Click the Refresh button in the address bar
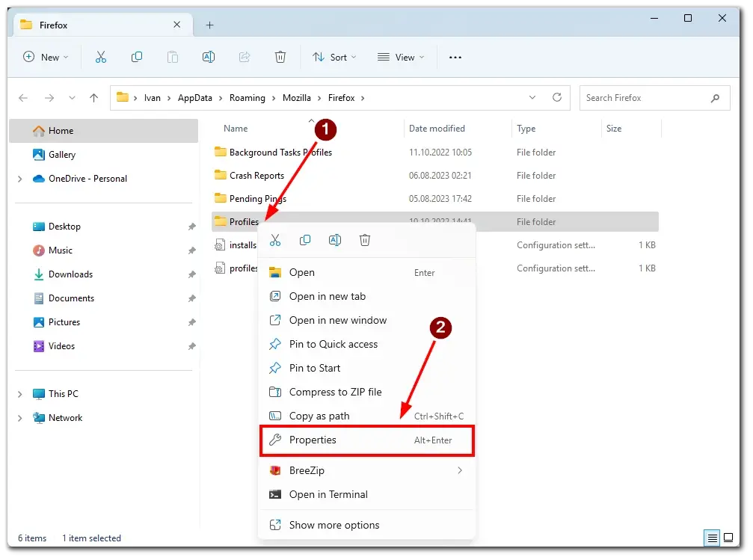The image size is (753, 560). 557,97
